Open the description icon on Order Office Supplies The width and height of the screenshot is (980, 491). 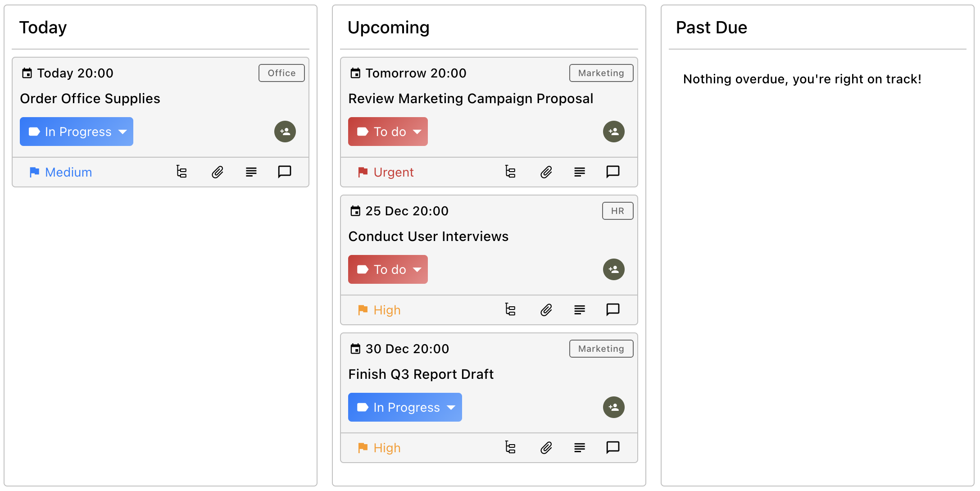251,172
